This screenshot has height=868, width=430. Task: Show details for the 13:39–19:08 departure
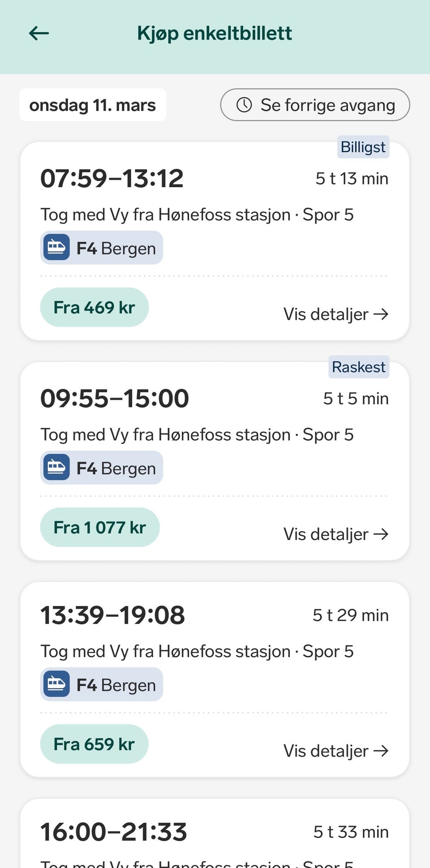click(x=335, y=751)
